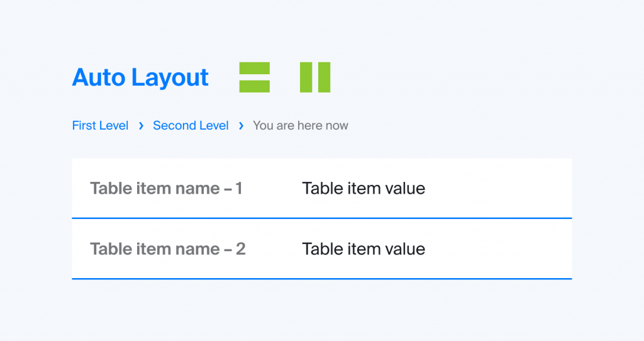The height and width of the screenshot is (341, 644).
Task: Click the vertical auto layout stacked bars icon
Action: coord(255,77)
